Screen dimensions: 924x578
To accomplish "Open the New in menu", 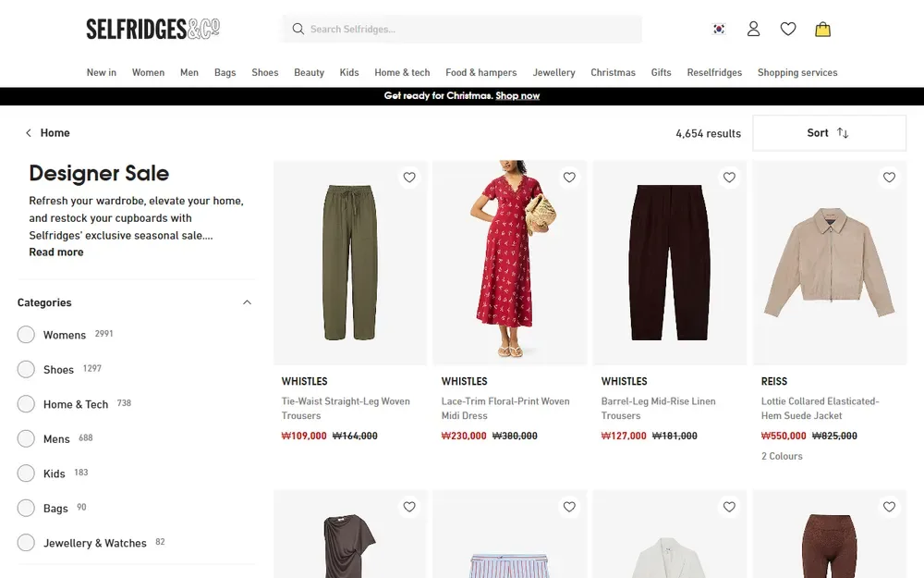I will [102, 72].
